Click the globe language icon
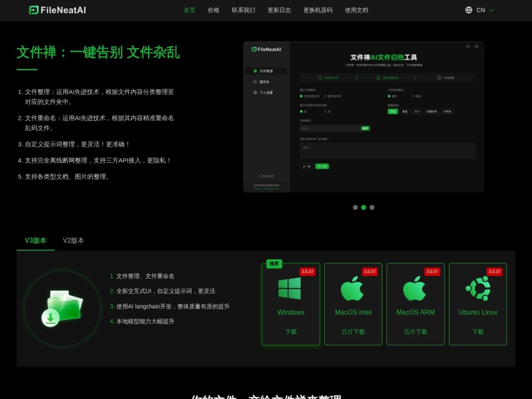Screen dimensions: 532x399 tap(469, 10)
